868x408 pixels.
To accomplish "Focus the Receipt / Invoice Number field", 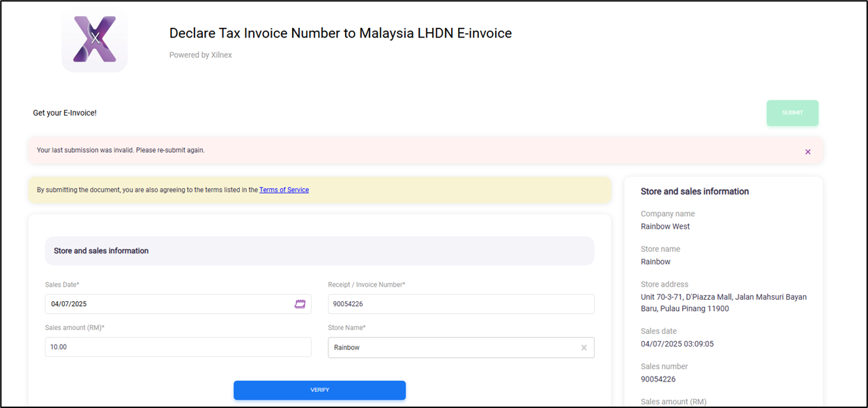I will (x=460, y=304).
